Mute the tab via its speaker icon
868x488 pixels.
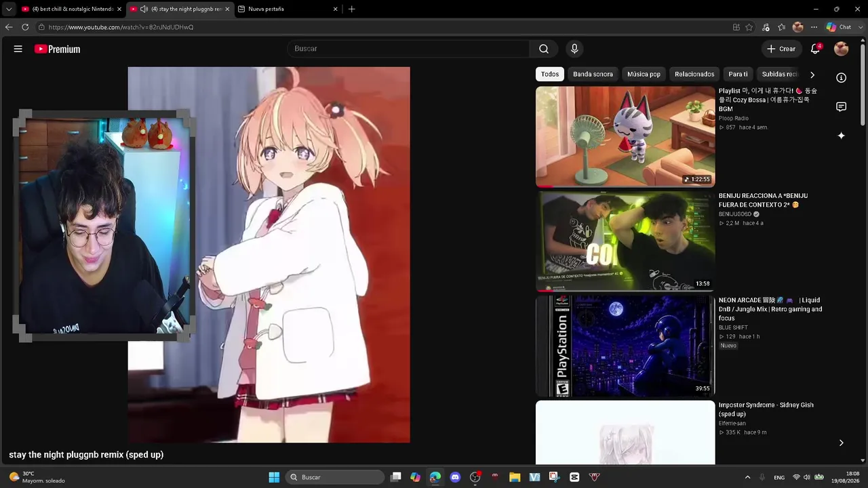[144, 9]
